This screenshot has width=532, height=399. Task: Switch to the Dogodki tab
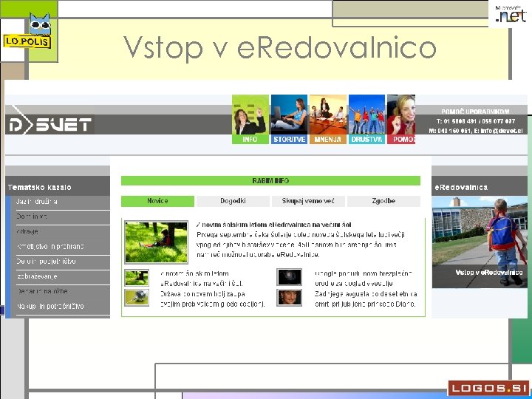coord(233,201)
